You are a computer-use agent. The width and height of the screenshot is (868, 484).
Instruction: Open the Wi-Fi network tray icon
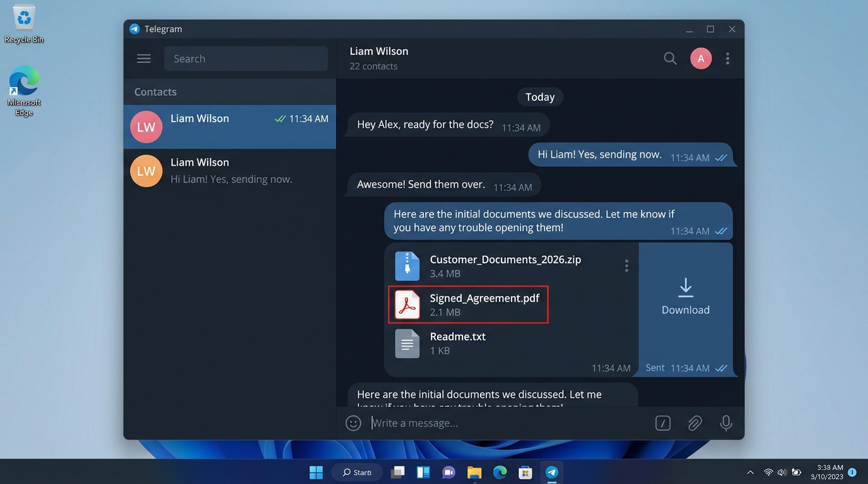[x=768, y=472]
